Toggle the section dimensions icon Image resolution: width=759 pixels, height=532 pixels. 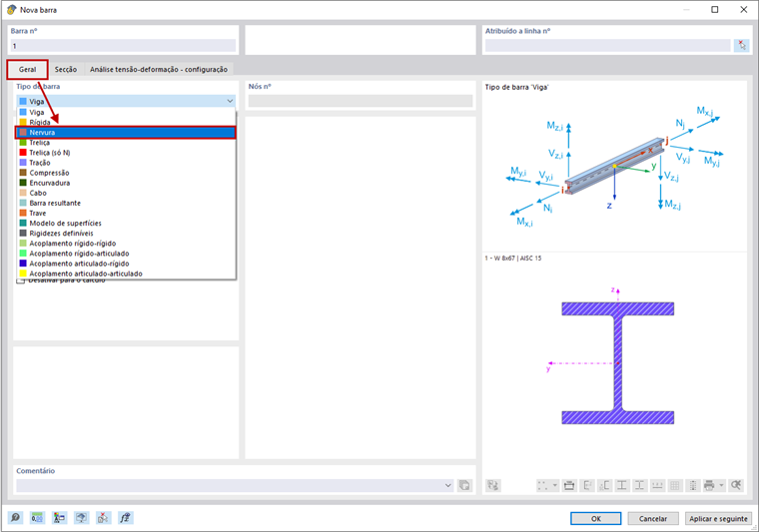[x=587, y=485]
